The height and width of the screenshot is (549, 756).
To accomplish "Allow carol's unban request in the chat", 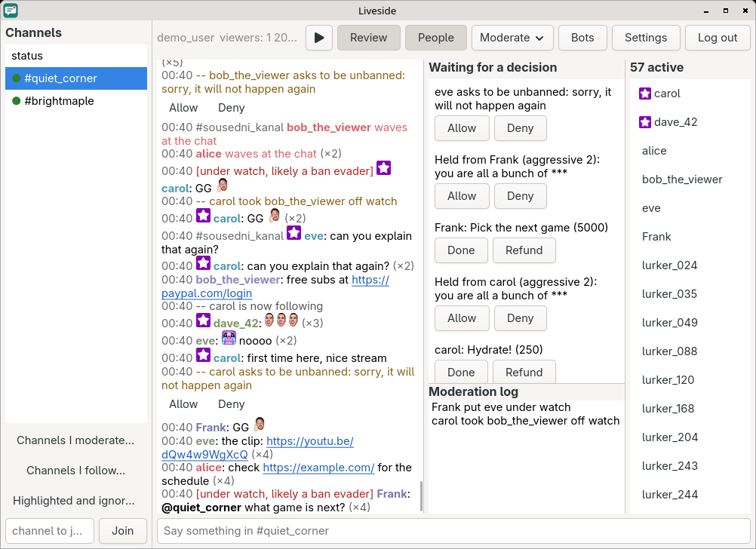I will 183,404.
